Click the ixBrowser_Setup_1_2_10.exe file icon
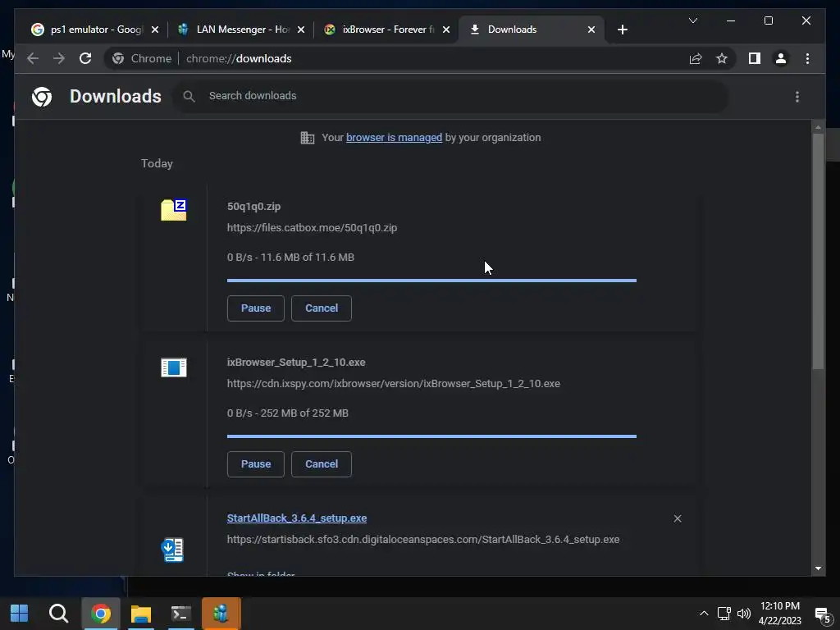 [x=174, y=367]
